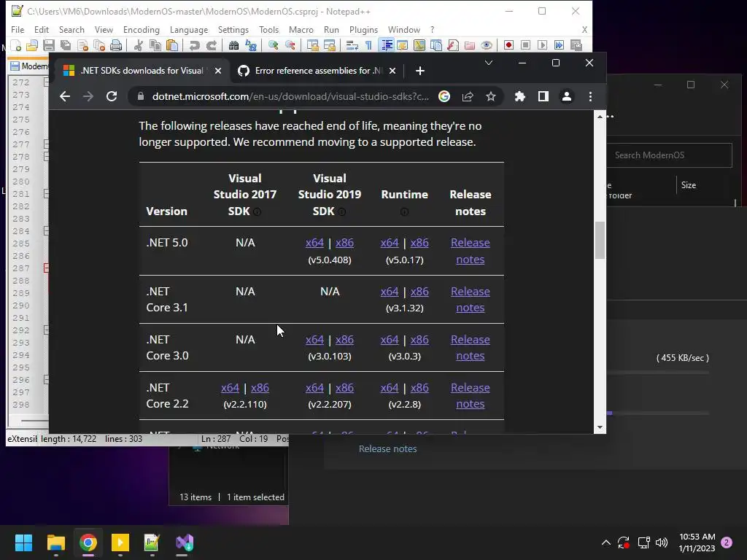Click fold marker at line 281
747x560 pixels.
click(x=46, y=193)
